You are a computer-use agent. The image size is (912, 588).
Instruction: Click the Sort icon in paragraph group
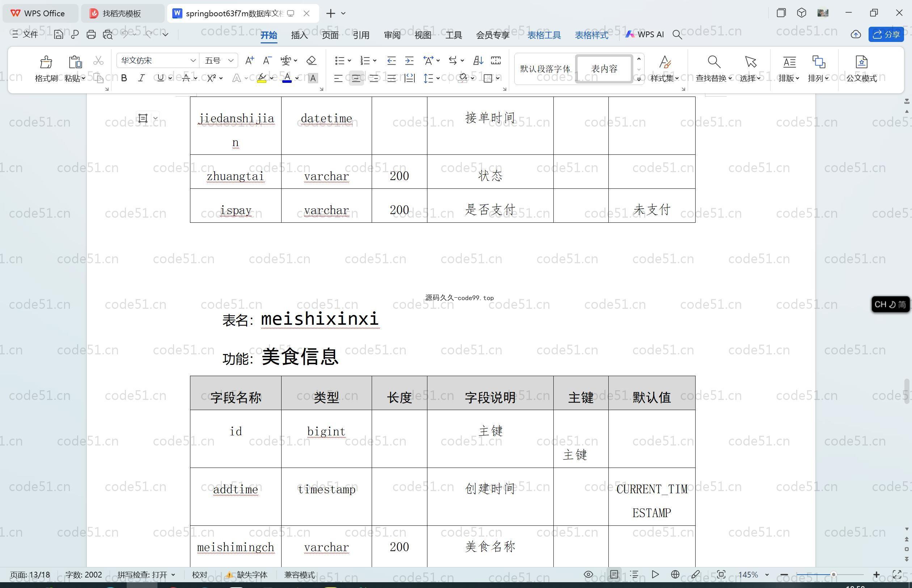point(478,60)
